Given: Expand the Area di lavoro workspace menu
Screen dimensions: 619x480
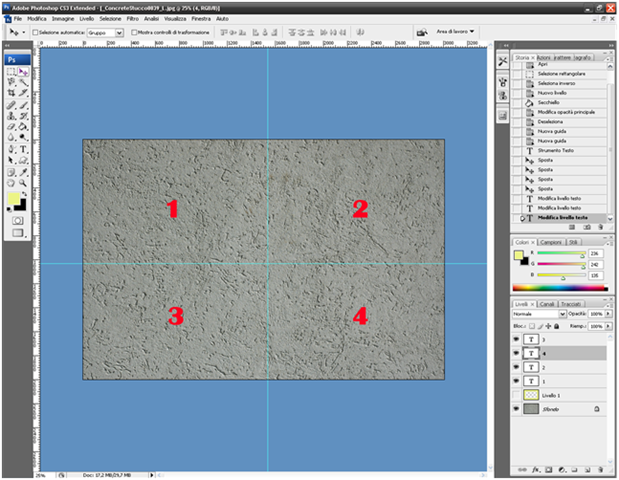Looking at the screenshot, I should point(458,32).
